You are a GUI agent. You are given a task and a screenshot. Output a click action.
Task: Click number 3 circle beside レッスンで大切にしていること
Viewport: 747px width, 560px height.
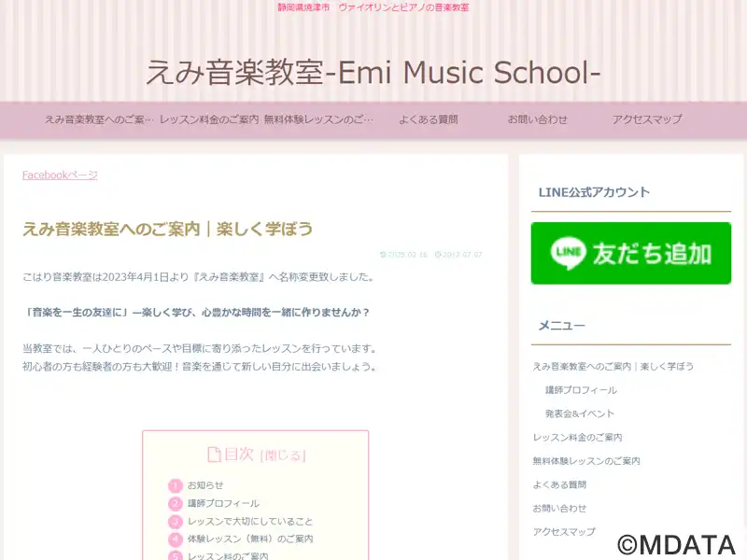pyautogui.click(x=176, y=522)
